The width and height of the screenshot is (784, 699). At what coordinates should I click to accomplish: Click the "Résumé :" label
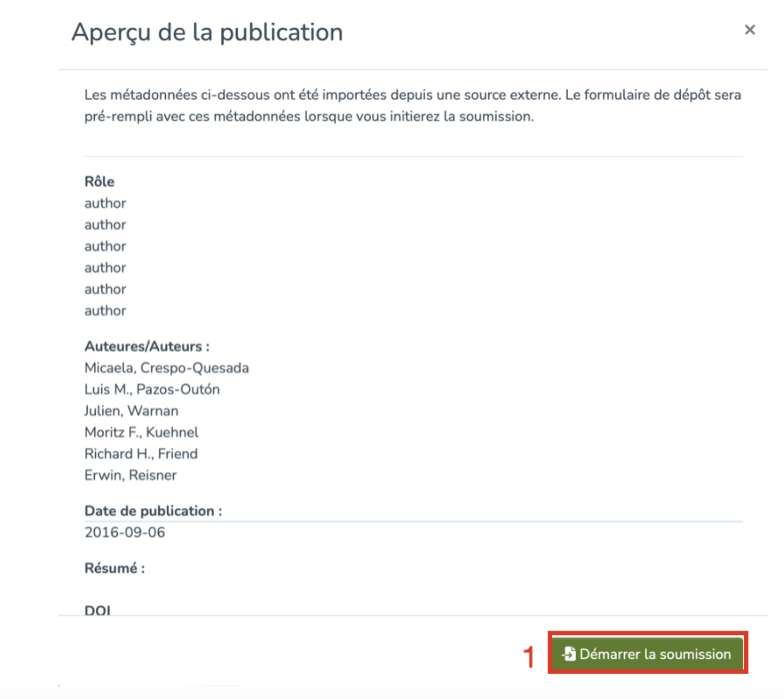coord(115,568)
